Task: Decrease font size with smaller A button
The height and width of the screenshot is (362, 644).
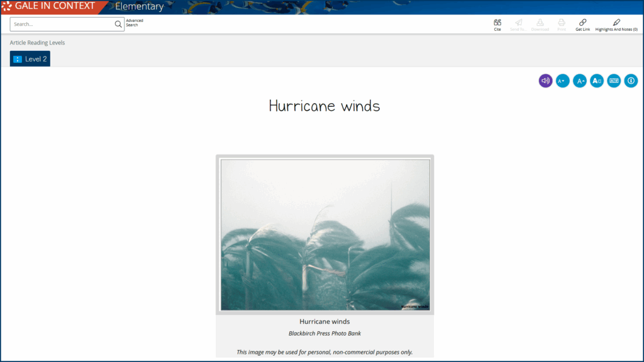Action: click(x=562, y=80)
